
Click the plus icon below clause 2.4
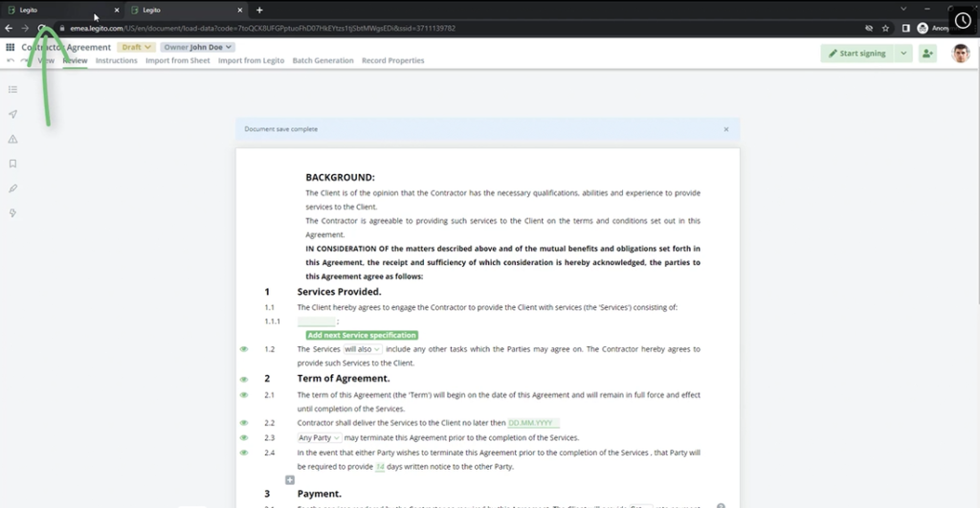click(290, 480)
